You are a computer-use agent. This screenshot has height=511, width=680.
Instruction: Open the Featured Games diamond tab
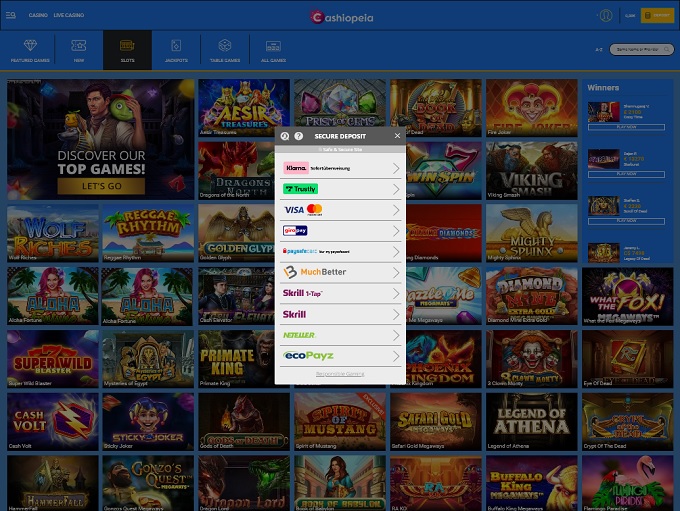point(29,49)
